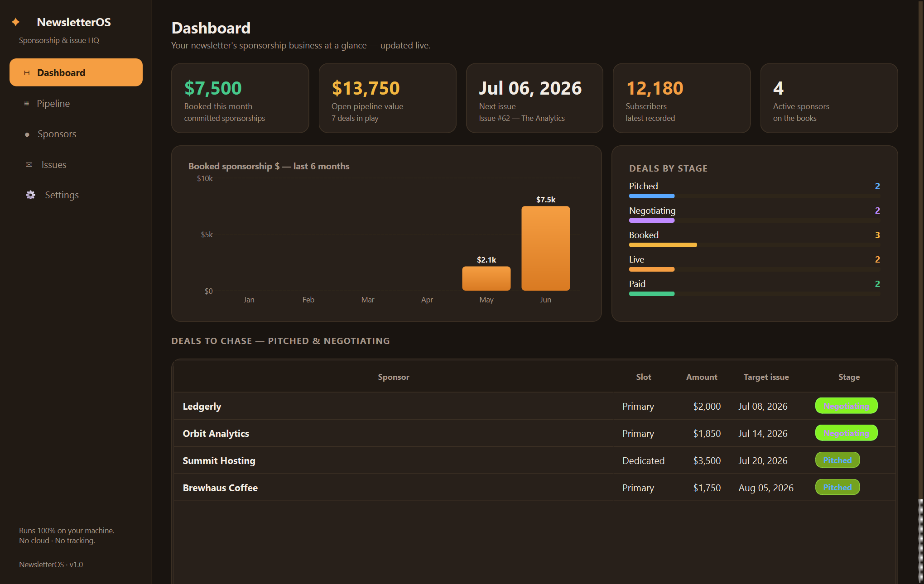Click the Target issue column header
The image size is (924, 584).
(x=766, y=377)
